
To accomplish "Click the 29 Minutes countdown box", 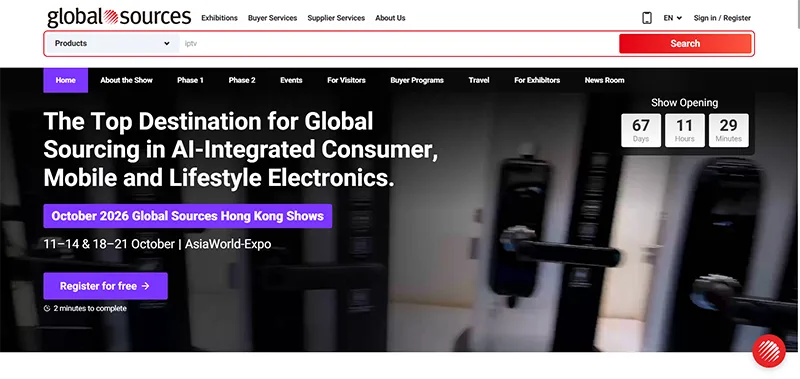I will (729, 130).
